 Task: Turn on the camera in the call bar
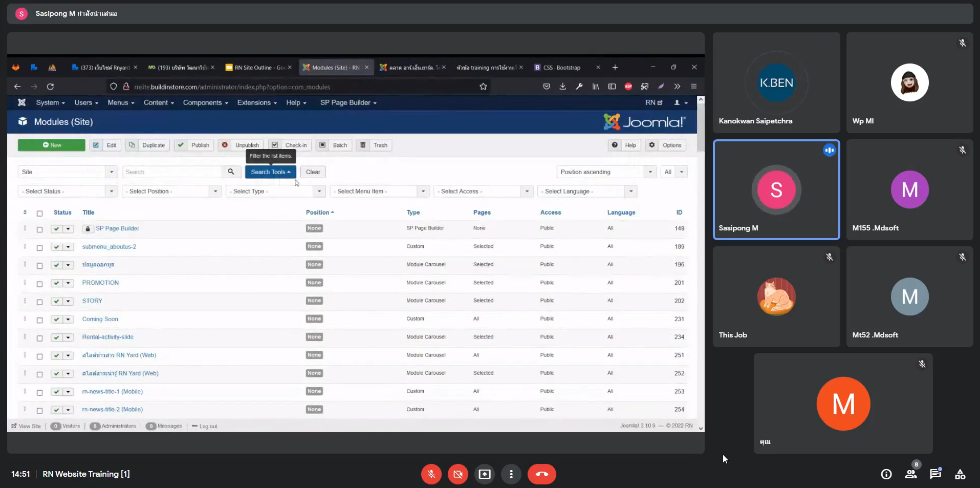coord(458,474)
